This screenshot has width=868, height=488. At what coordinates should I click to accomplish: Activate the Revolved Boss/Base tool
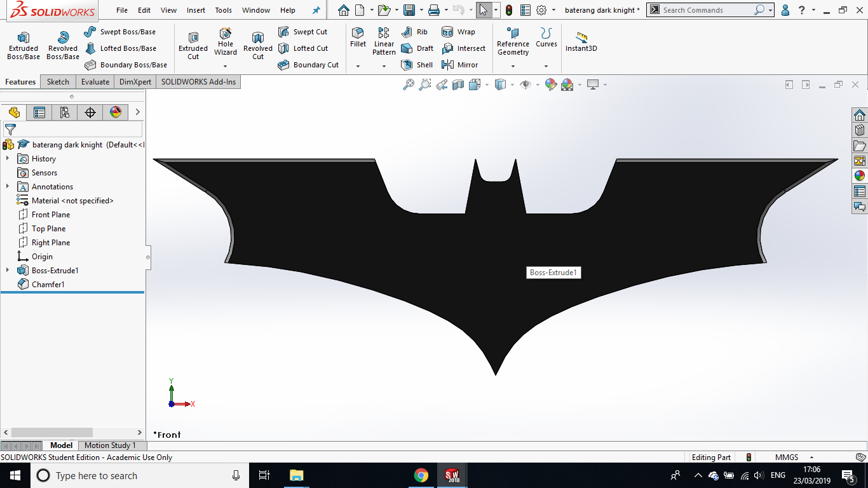[63, 46]
